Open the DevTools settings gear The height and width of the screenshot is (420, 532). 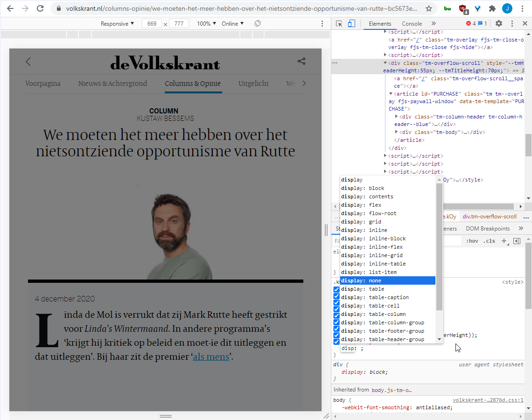coord(499,23)
